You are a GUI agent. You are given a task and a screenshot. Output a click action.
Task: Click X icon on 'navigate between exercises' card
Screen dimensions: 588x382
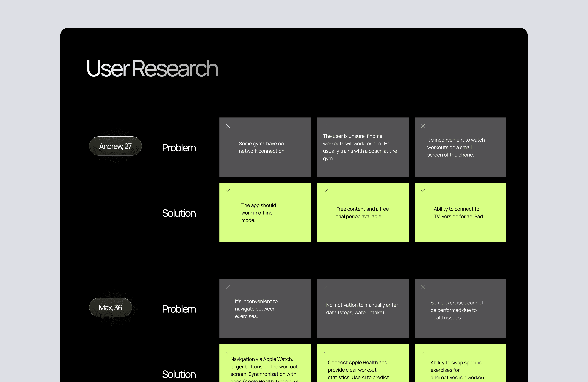(228, 287)
